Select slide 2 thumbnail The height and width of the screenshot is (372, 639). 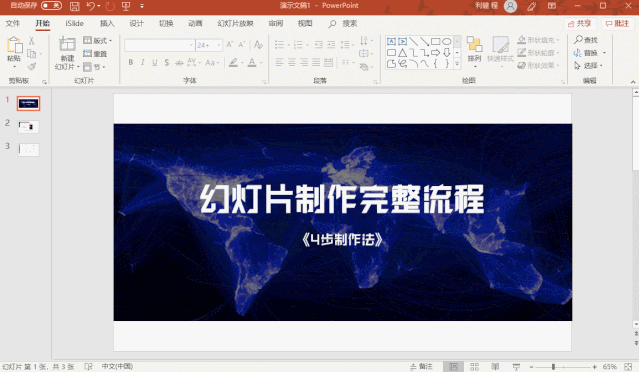click(x=28, y=127)
